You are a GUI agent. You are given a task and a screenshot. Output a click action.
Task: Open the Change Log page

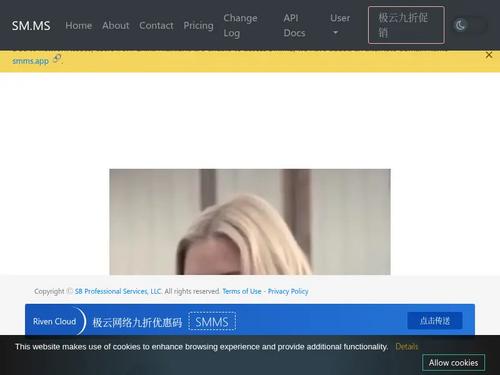[x=240, y=25]
